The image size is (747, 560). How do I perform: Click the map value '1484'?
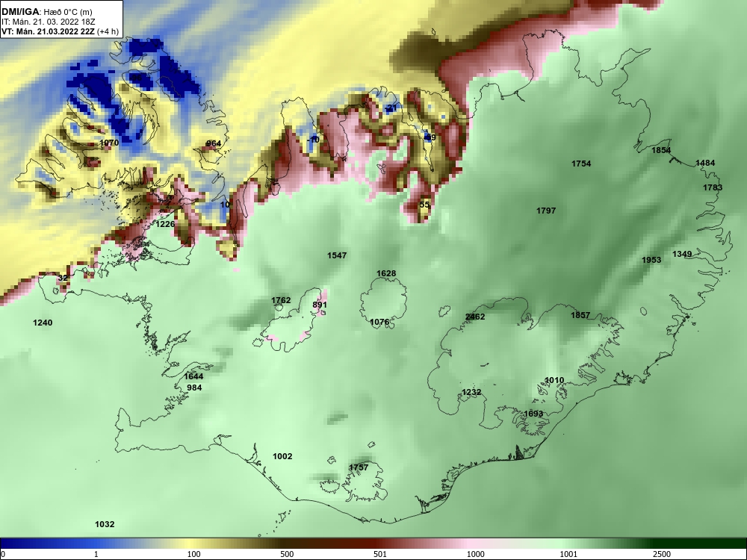pyautogui.click(x=705, y=162)
